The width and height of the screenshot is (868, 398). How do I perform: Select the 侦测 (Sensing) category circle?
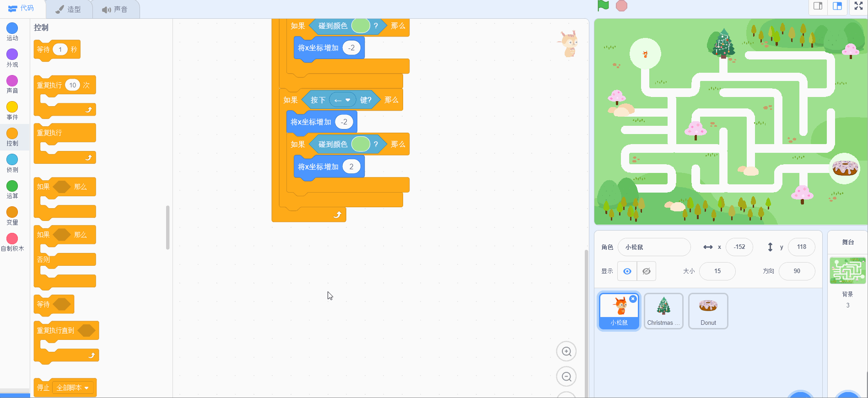point(12,160)
